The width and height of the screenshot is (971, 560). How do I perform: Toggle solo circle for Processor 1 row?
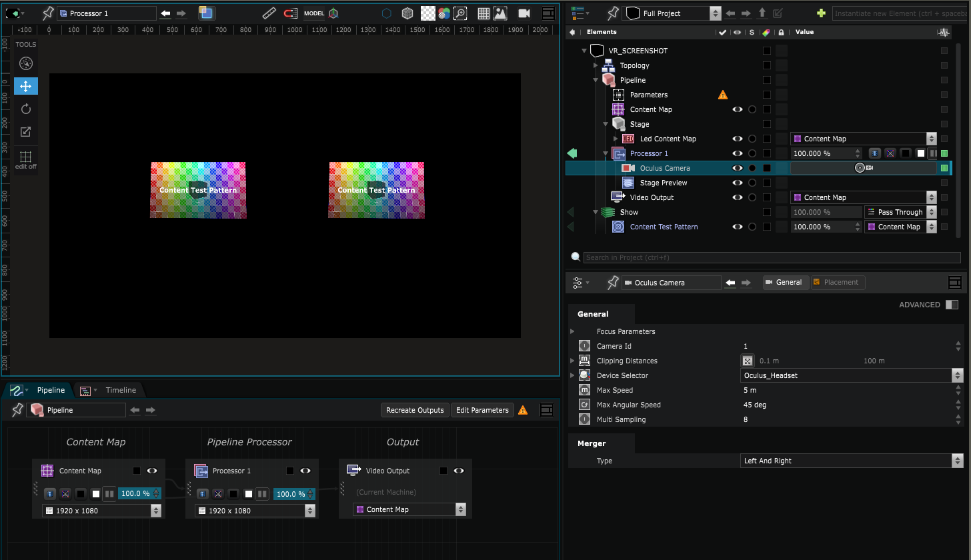coord(752,153)
